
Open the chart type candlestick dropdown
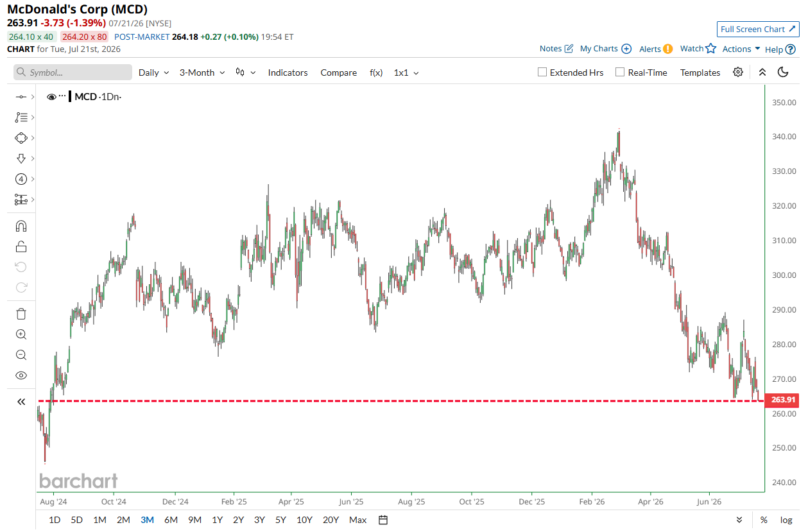coord(246,73)
